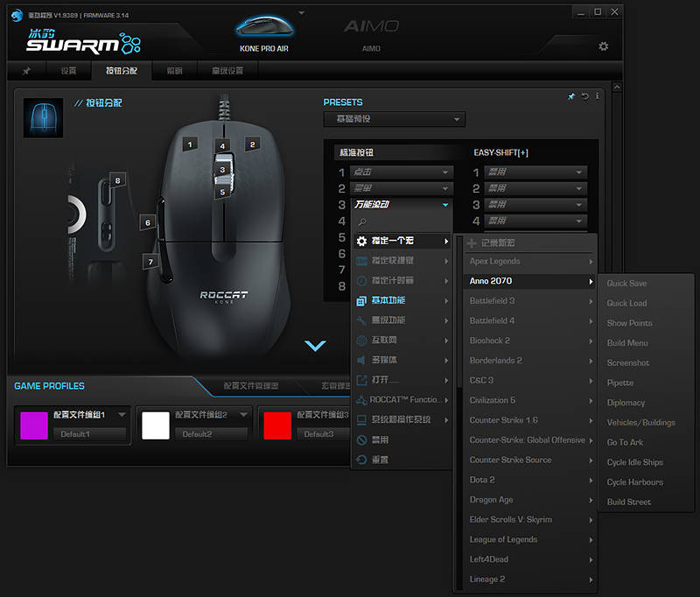Open the globe icon entry 互联网
The width and height of the screenshot is (700, 597).
click(402, 341)
